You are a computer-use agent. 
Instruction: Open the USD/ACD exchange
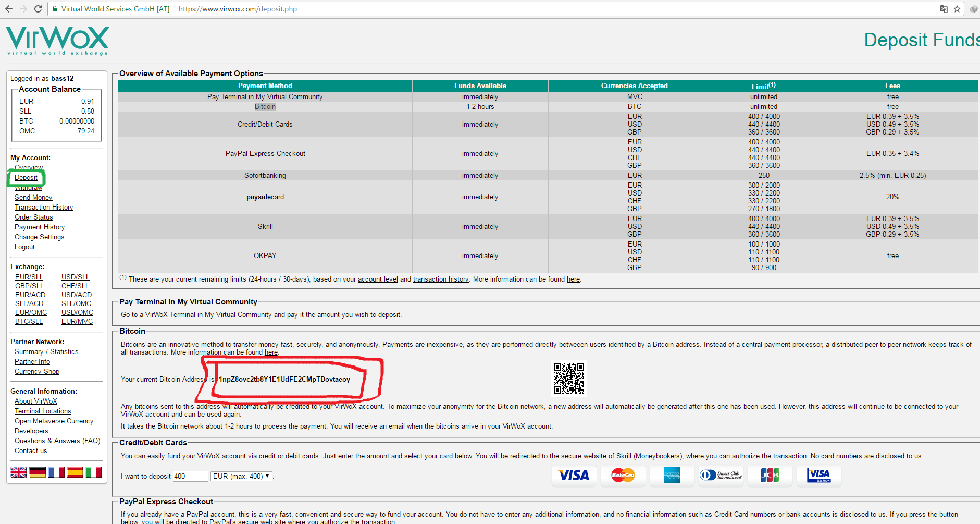(x=77, y=295)
